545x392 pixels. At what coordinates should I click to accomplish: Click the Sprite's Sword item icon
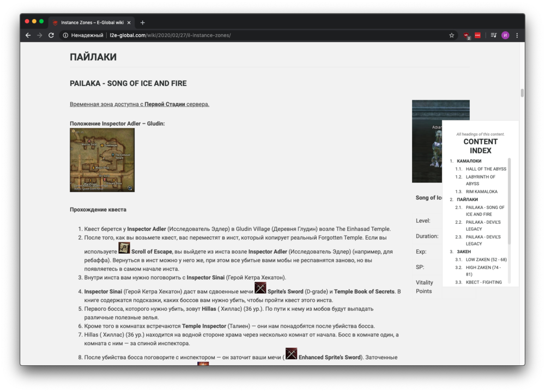tap(261, 288)
